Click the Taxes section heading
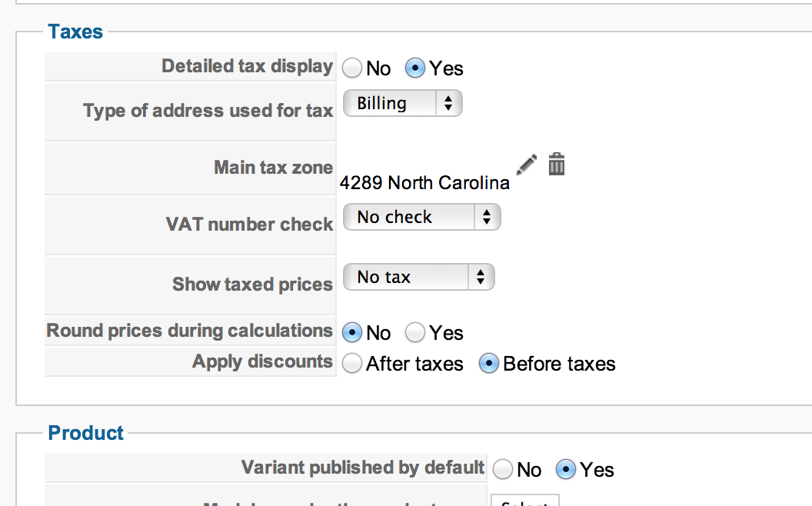Screen dimensions: 812x506 coord(75,32)
